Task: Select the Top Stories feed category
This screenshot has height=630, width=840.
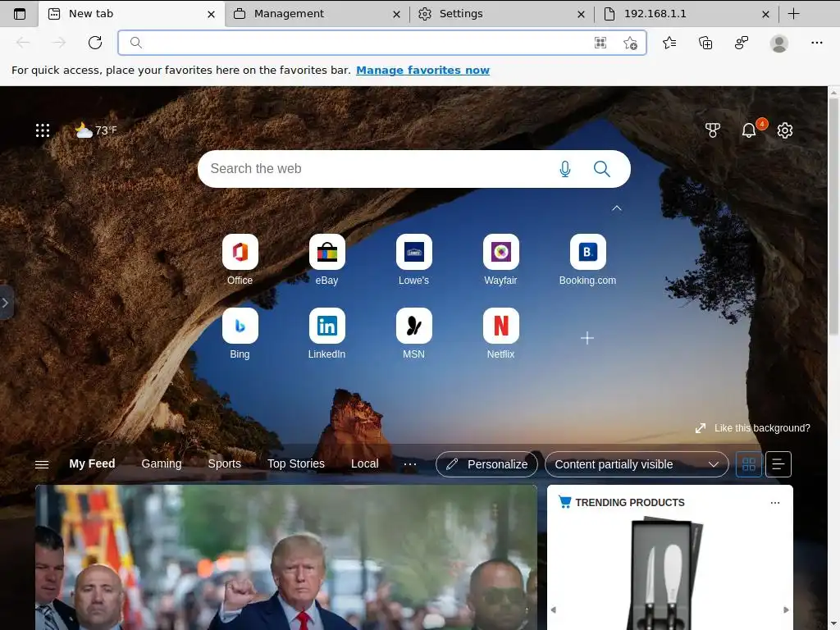Action: (x=295, y=464)
